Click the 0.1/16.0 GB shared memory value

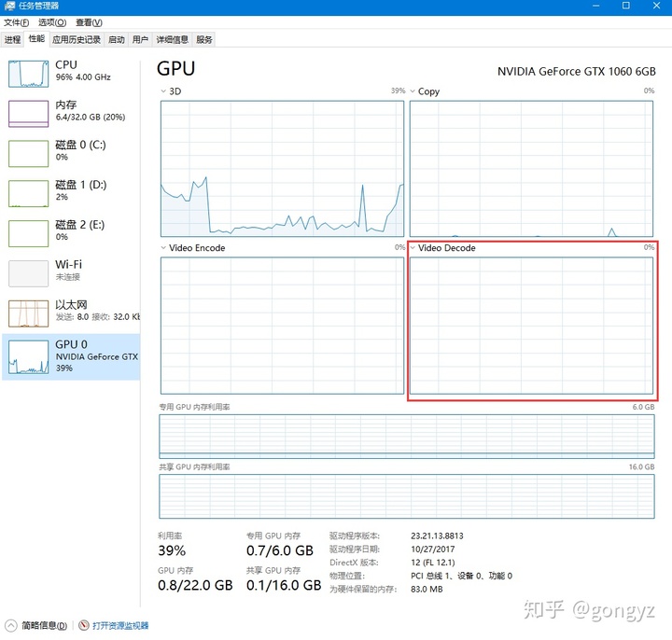coord(284,585)
